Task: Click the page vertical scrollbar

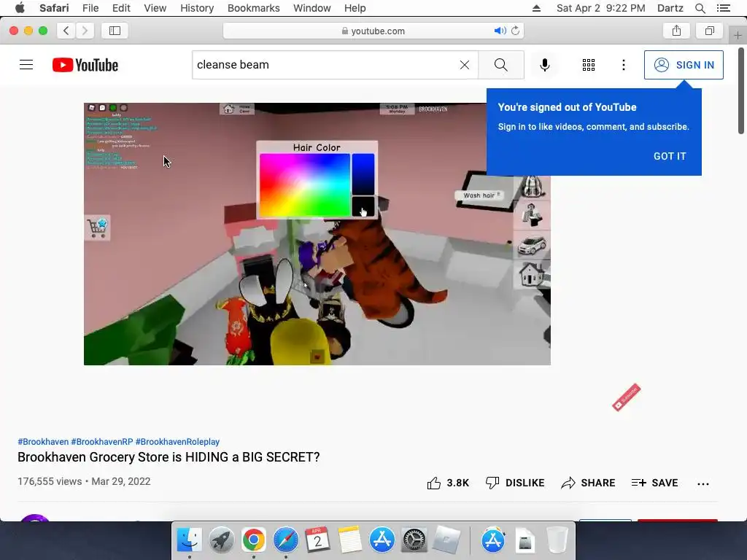Action: (741, 90)
